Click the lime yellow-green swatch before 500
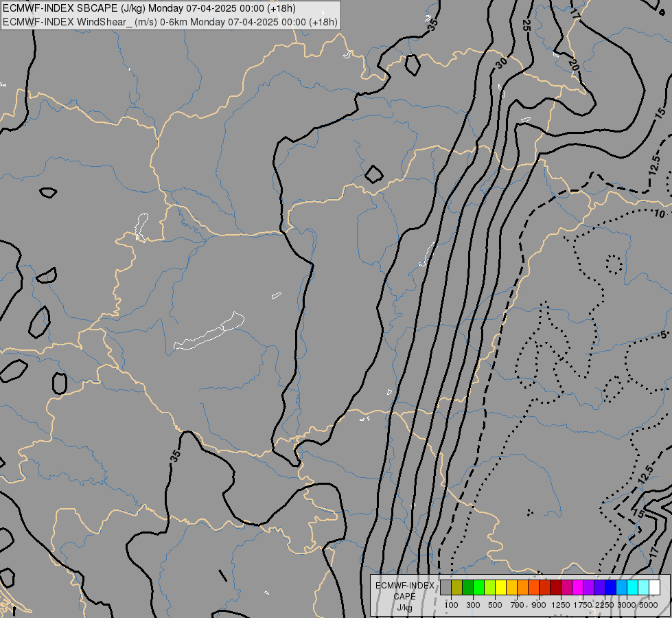 (x=489, y=587)
